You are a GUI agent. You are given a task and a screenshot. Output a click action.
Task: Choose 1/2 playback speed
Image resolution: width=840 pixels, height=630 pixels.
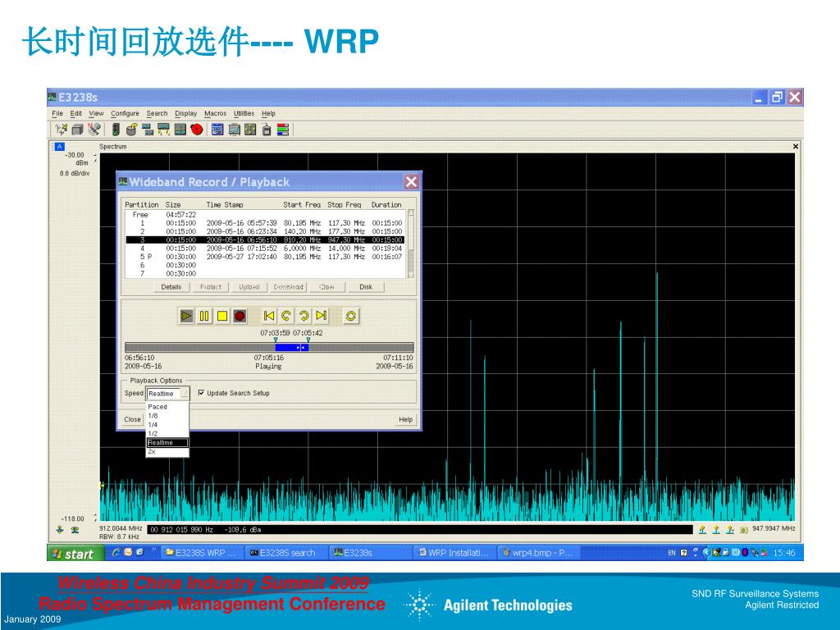tap(167, 433)
